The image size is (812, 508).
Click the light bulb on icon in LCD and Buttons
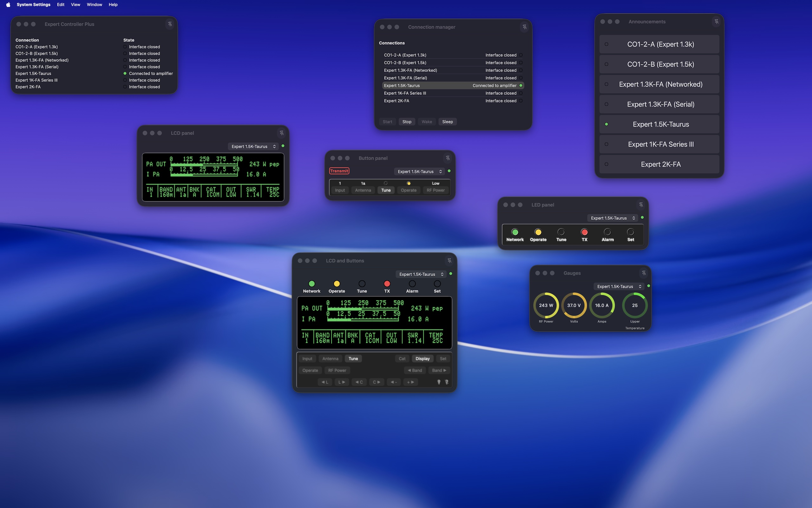[439, 382]
